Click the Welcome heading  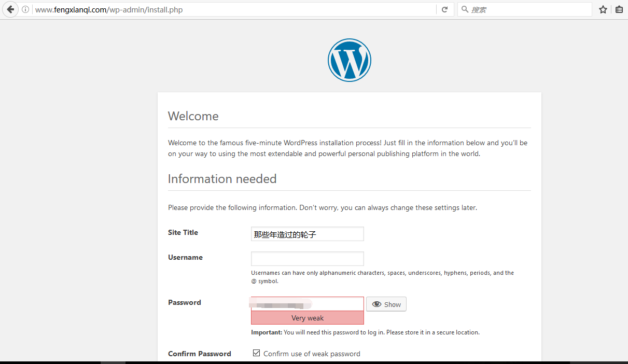[193, 116]
